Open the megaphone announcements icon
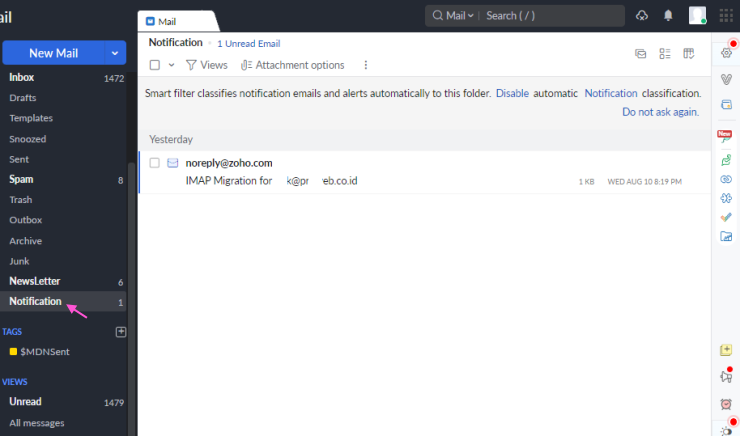 [x=726, y=376]
